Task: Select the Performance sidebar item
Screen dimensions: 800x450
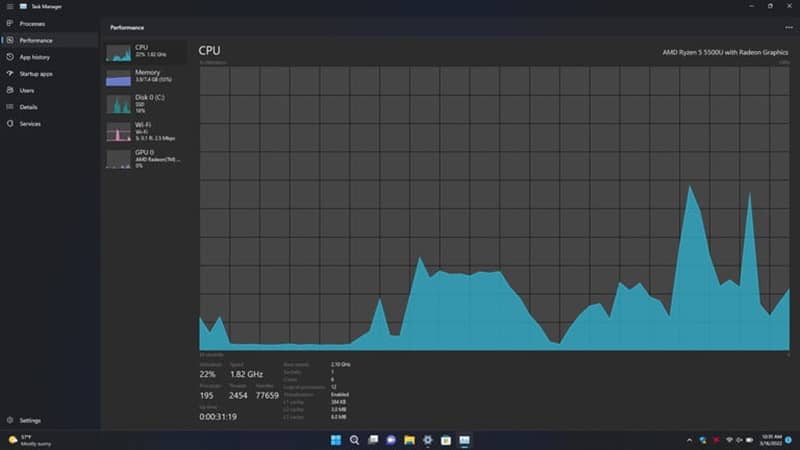Action: click(35, 40)
